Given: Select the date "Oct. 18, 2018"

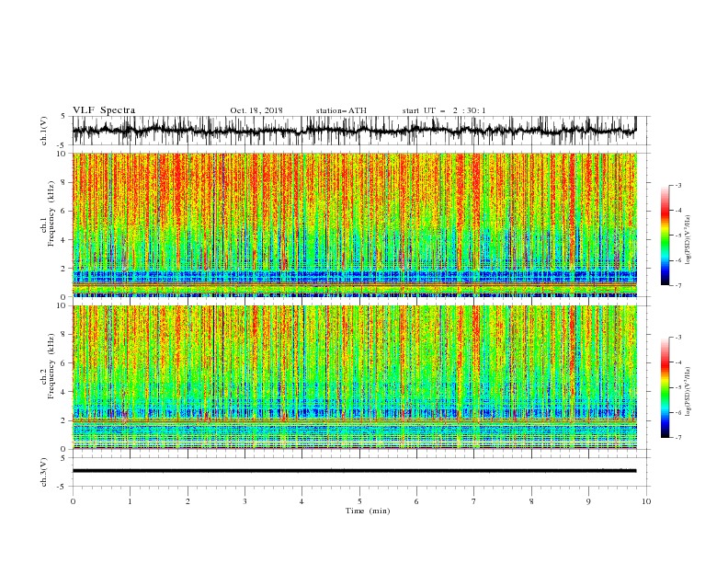Looking at the screenshot, I should (256, 110).
